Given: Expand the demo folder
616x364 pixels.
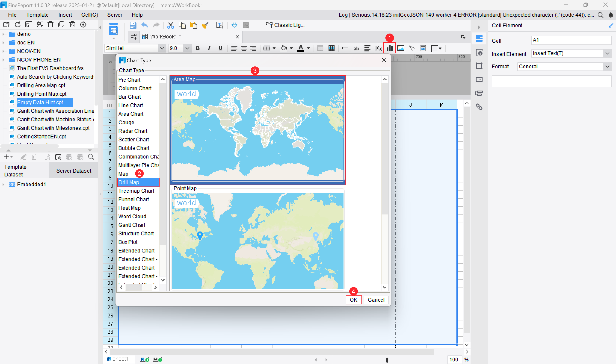Looking at the screenshot, I should pyautogui.click(x=3, y=34).
